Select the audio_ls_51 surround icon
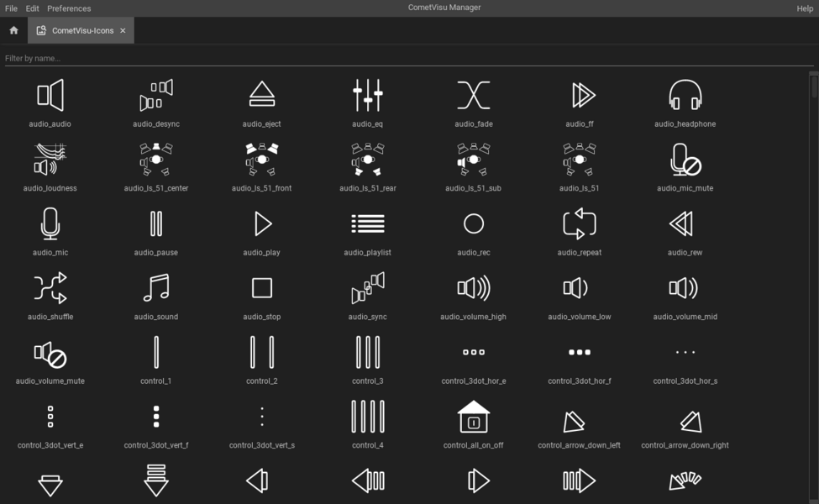This screenshot has width=819, height=504. click(580, 160)
